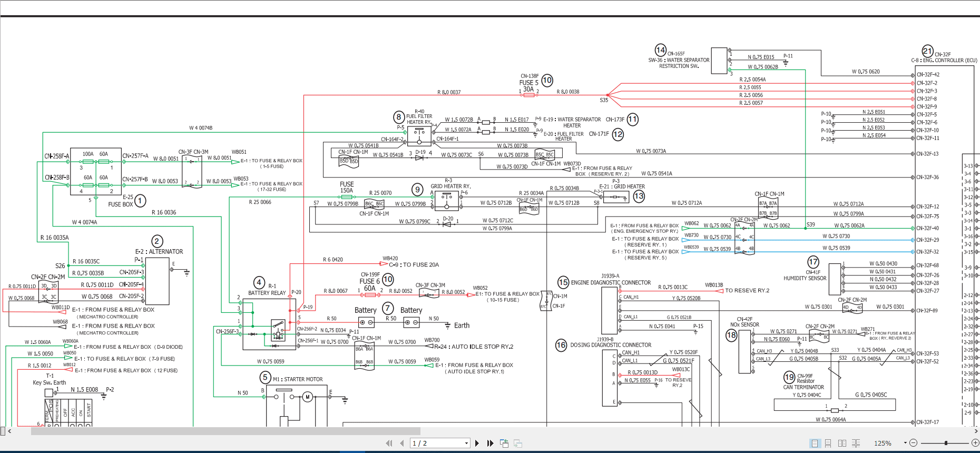This screenshot has height=453, width=980.
Task: Click the R 16 0036 wire label
Action: (164, 212)
